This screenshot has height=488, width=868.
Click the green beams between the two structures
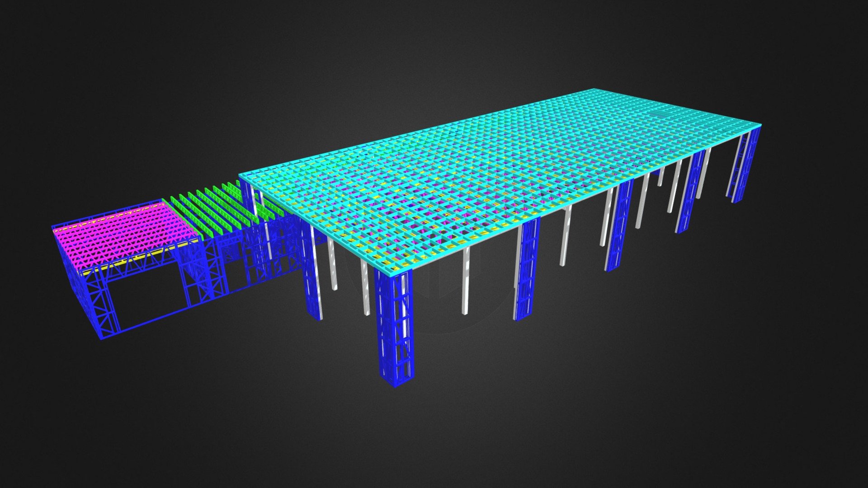[222, 203]
